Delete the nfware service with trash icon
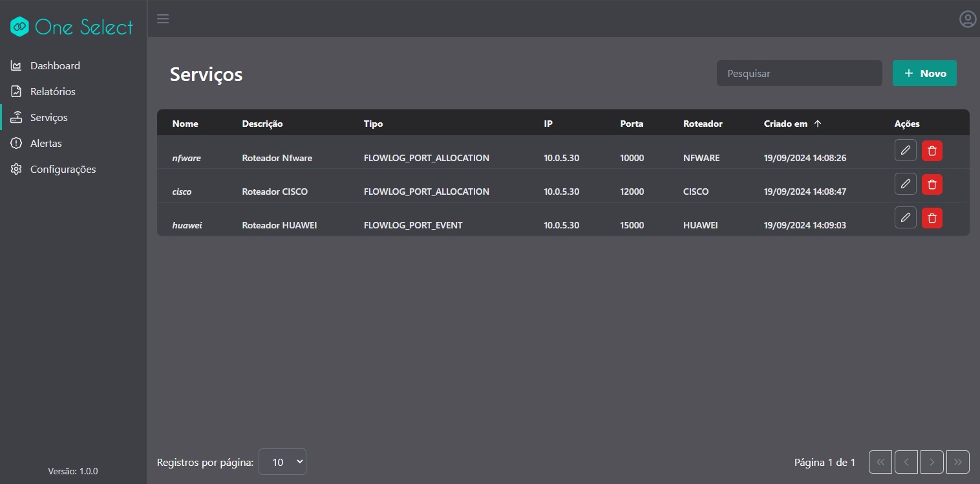 coord(932,151)
